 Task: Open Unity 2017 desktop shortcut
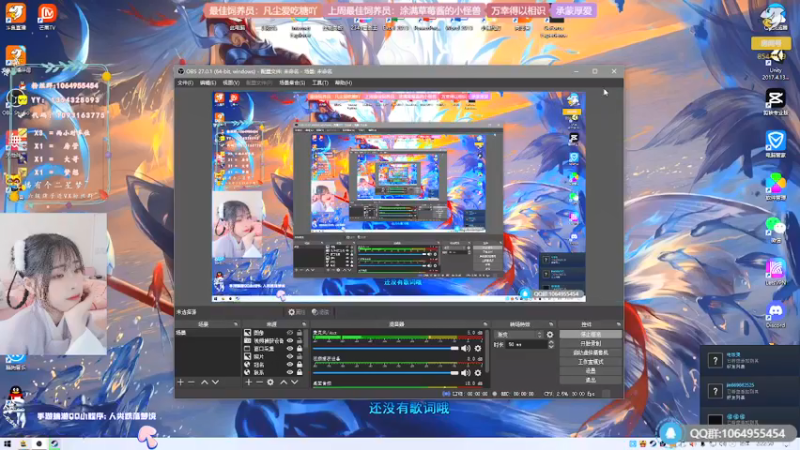(x=775, y=64)
